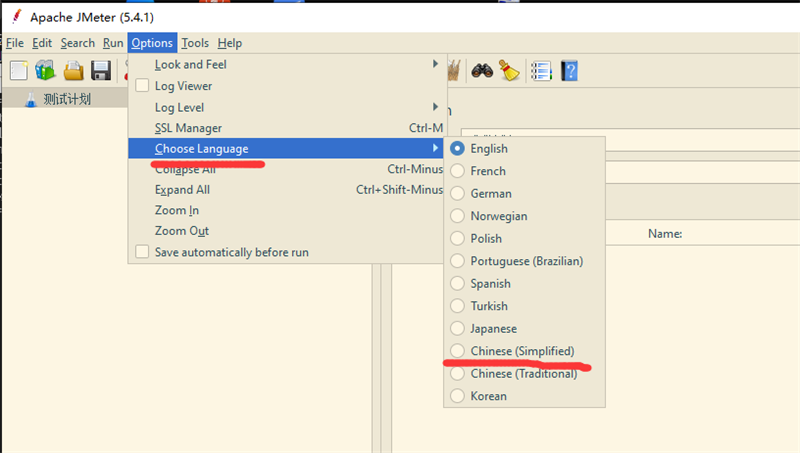The image size is (800, 453).
Task: Select the 测试计划 tree node
Action: click(67, 99)
